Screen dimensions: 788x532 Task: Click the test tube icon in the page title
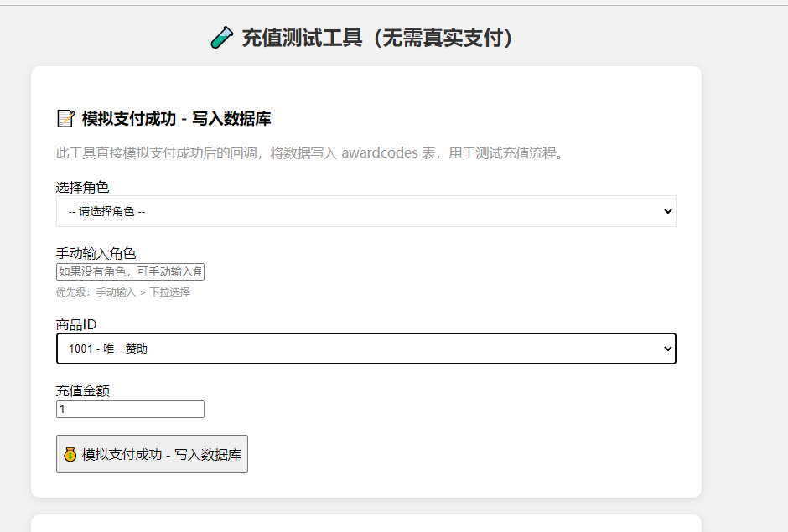pyautogui.click(x=221, y=38)
